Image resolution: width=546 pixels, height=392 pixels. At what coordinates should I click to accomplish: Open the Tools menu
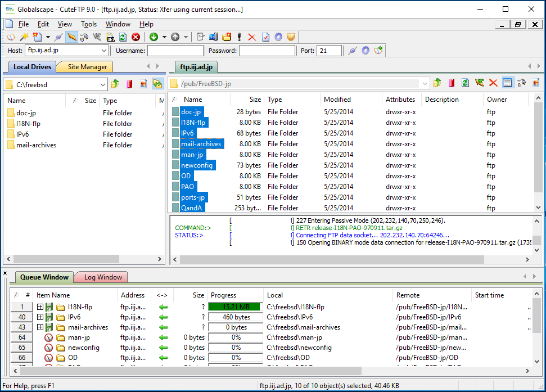coord(88,24)
